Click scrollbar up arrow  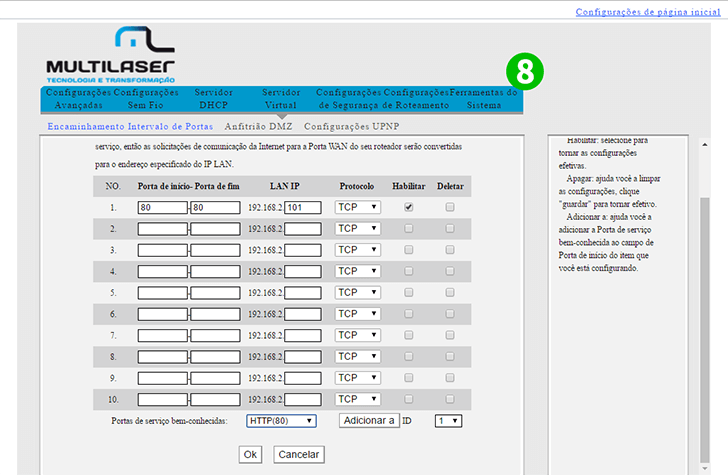(705, 145)
